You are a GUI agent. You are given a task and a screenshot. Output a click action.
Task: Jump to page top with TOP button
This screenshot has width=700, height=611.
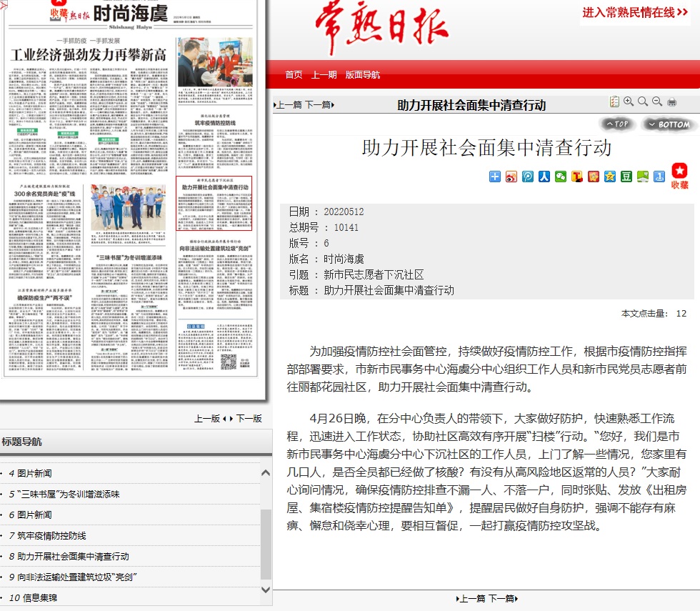[617, 124]
